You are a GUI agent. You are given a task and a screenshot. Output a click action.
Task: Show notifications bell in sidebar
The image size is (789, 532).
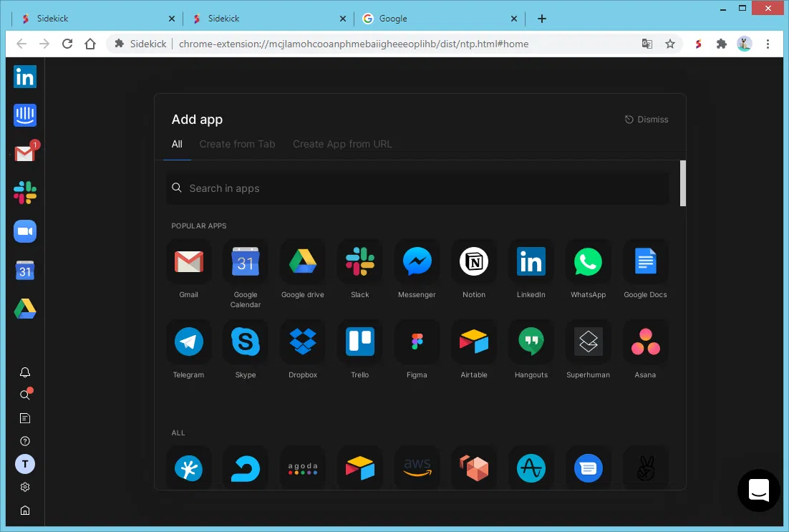(x=24, y=372)
